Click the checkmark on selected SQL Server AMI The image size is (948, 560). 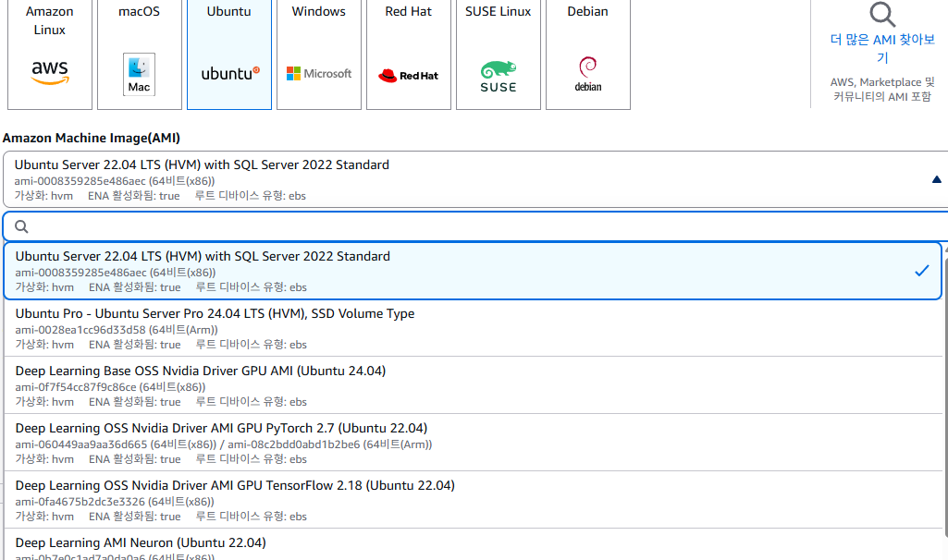coord(922,271)
